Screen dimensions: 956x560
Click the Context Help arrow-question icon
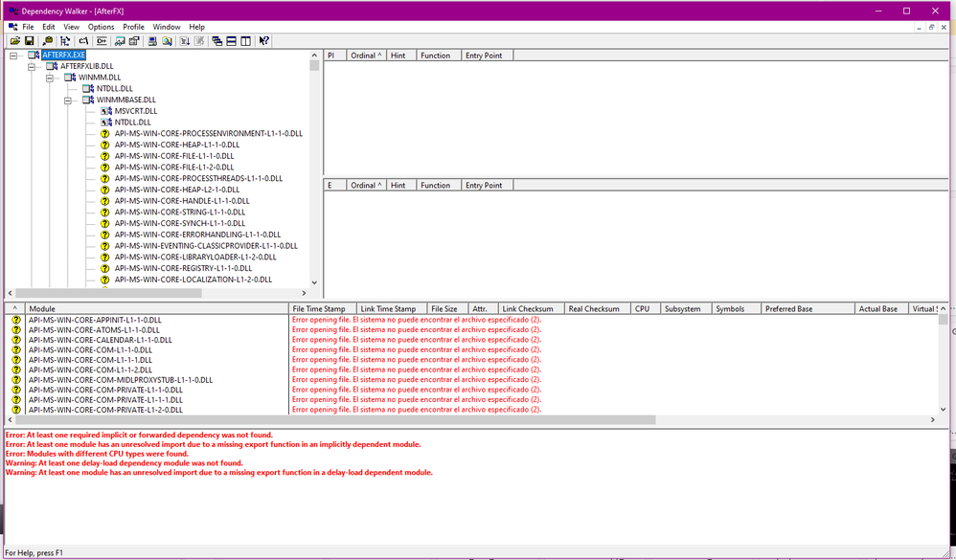click(x=264, y=41)
